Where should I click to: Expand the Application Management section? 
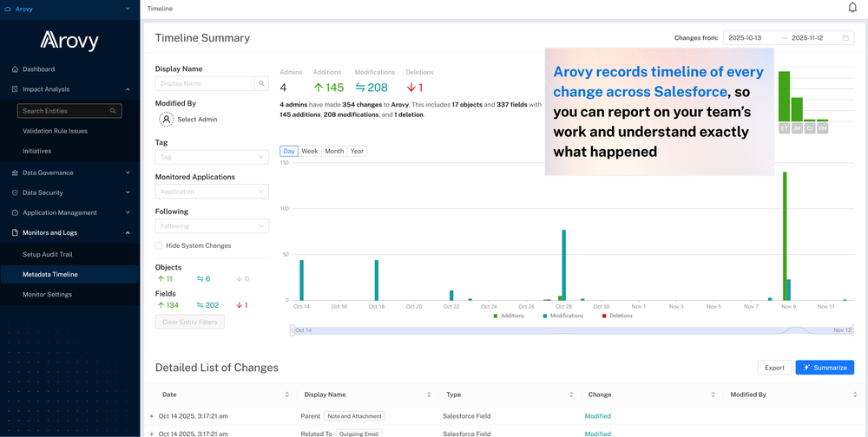click(128, 212)
